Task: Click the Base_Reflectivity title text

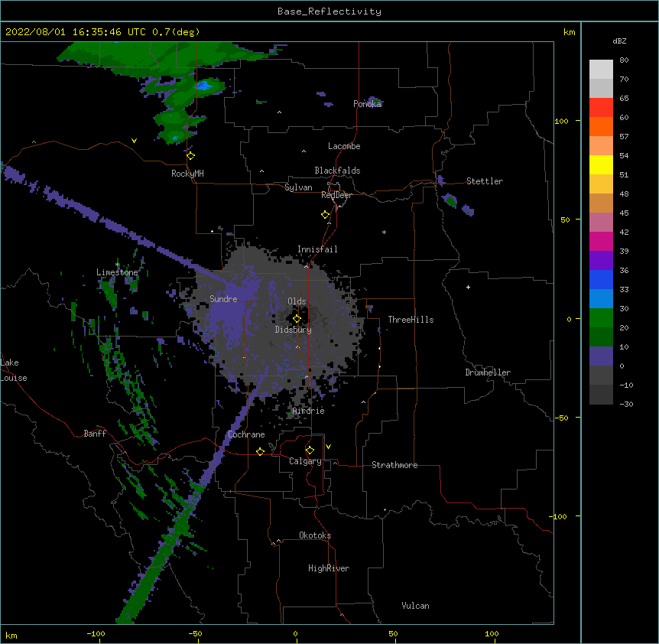Action: [x=329, y=11]
